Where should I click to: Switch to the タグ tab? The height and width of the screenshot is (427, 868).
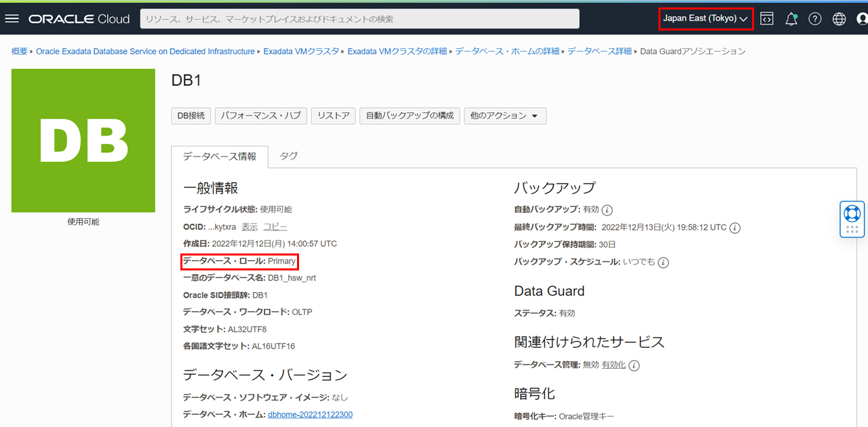click(289, 156)
